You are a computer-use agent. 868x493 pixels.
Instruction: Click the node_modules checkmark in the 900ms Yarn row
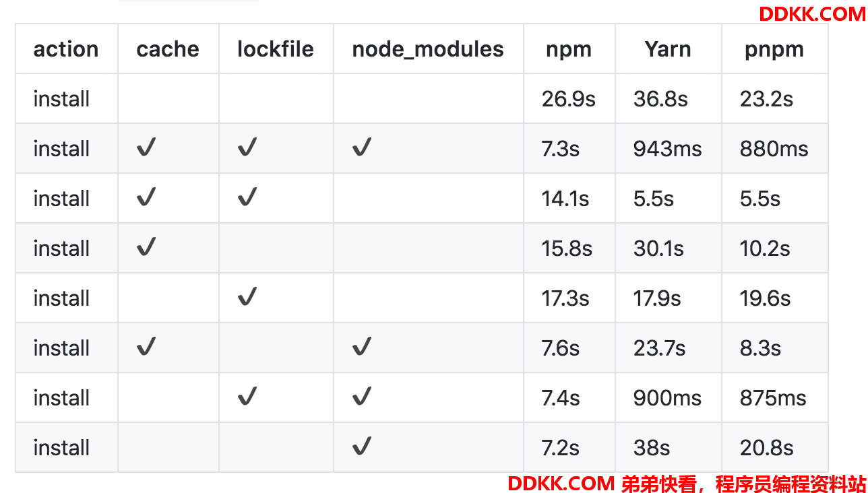tap(362, 396)
